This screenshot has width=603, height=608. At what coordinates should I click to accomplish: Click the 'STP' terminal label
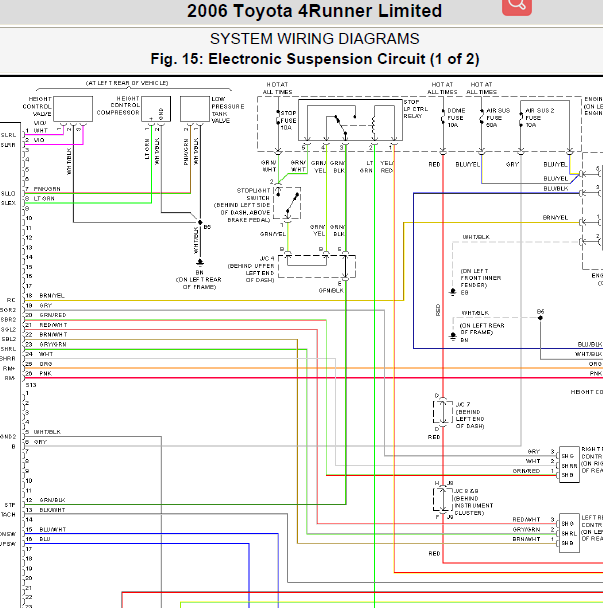tap(10, 505)
